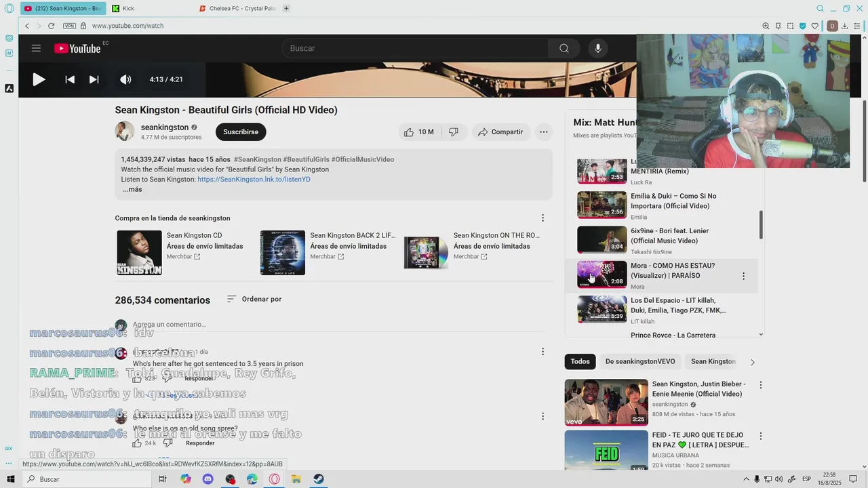Open store options menu for seankingston tienda

click(x=542, y=218)
